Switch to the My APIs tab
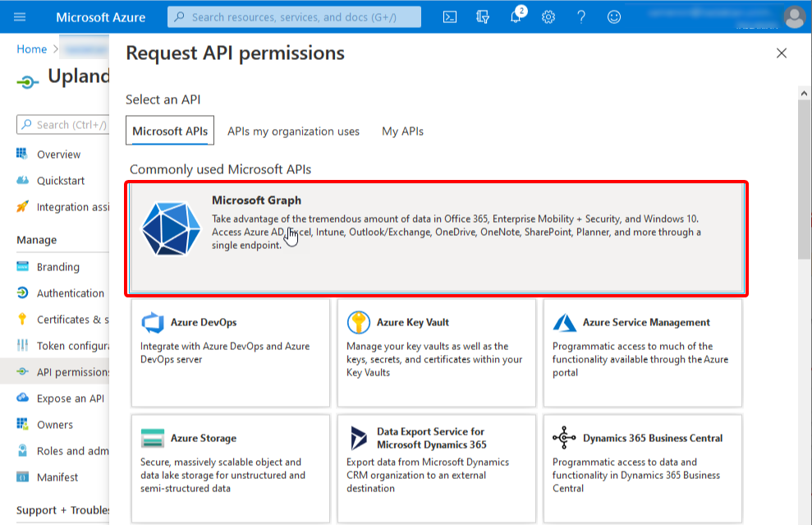Screen dimensions: 812x525 coord(402,131)
